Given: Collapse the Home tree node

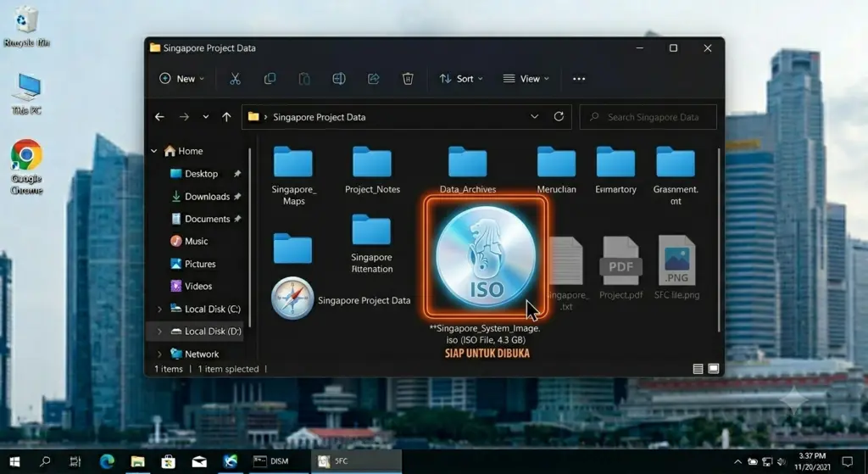Looking at the screenshot, I should 154,151.
